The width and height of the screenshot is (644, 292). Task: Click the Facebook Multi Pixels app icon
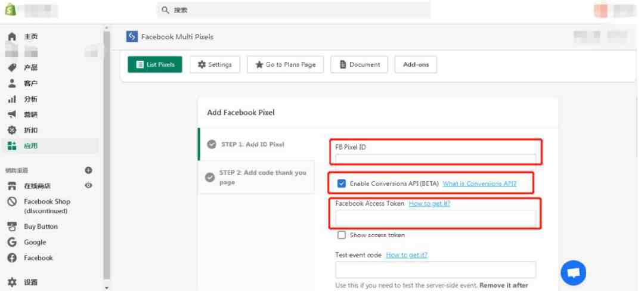pyautogui.click(x=131, y=36)
